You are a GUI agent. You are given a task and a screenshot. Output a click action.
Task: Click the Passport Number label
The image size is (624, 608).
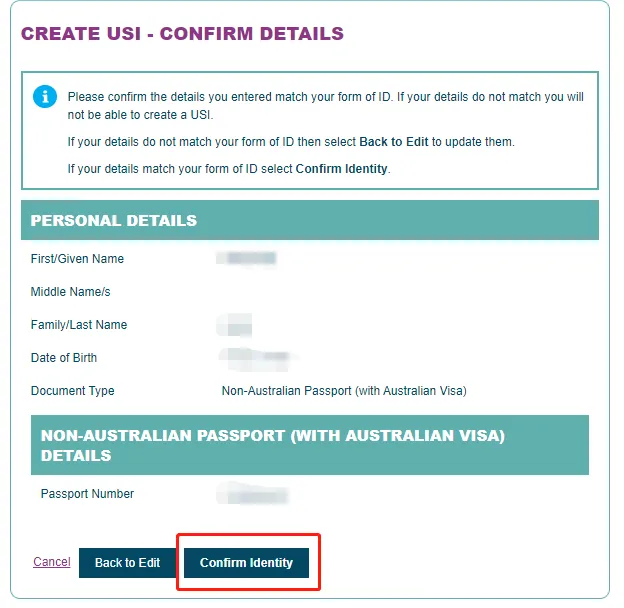87,494
